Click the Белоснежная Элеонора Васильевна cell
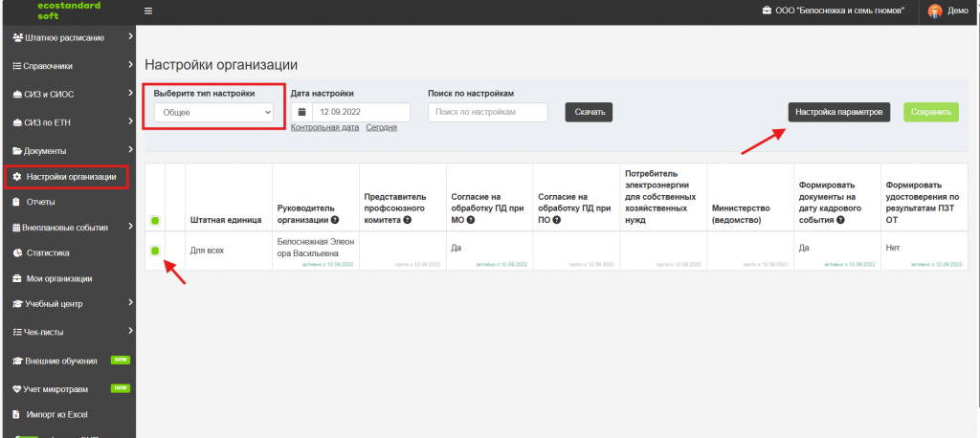Image resolution: width=980 pixels, height=438 pixels. 316,251
